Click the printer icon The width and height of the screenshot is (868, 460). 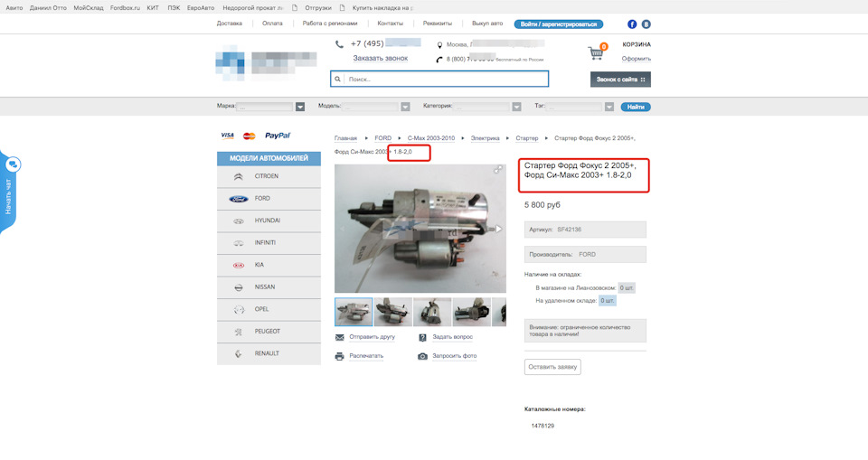(339, 356)
